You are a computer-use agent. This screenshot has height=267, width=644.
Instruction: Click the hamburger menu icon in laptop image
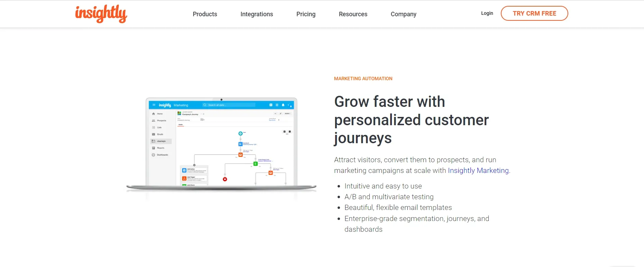tap(154, 105)
